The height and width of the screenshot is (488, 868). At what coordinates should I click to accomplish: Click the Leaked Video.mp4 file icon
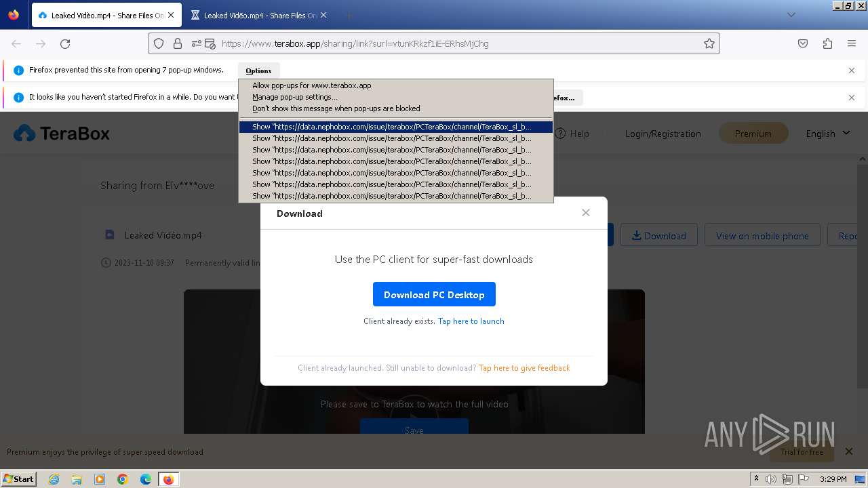[109, 235]
